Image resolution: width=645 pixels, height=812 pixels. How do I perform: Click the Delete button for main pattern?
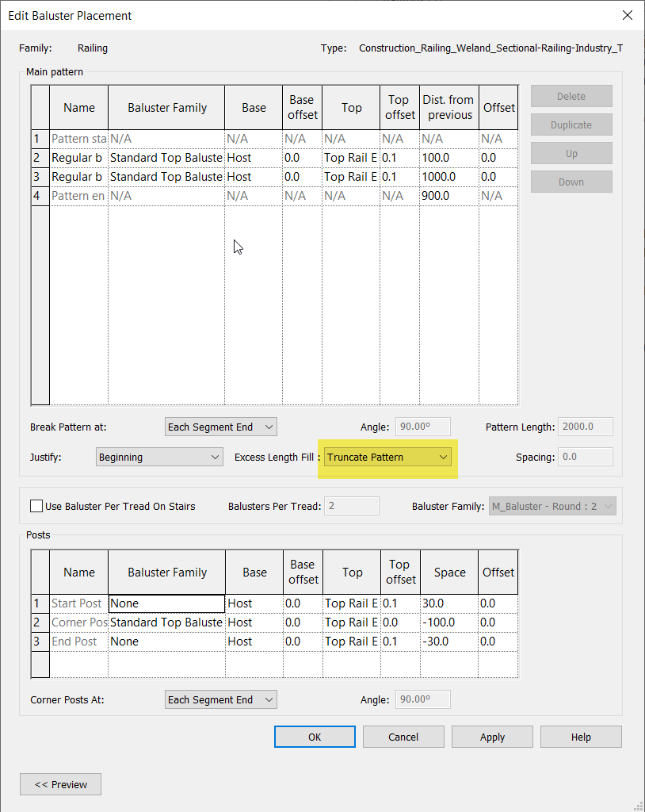pyautogui.click(x=571, y=96)
